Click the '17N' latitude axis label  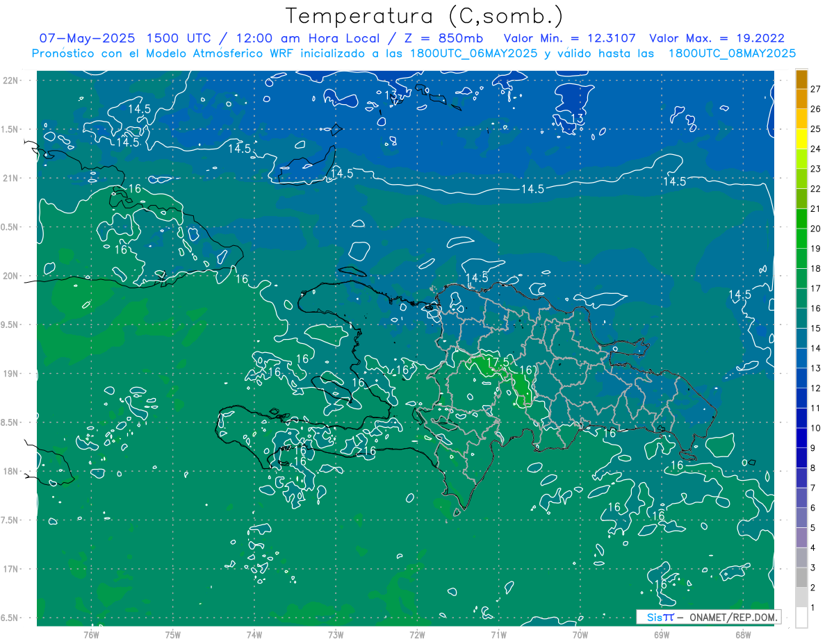tap(10, 570)
